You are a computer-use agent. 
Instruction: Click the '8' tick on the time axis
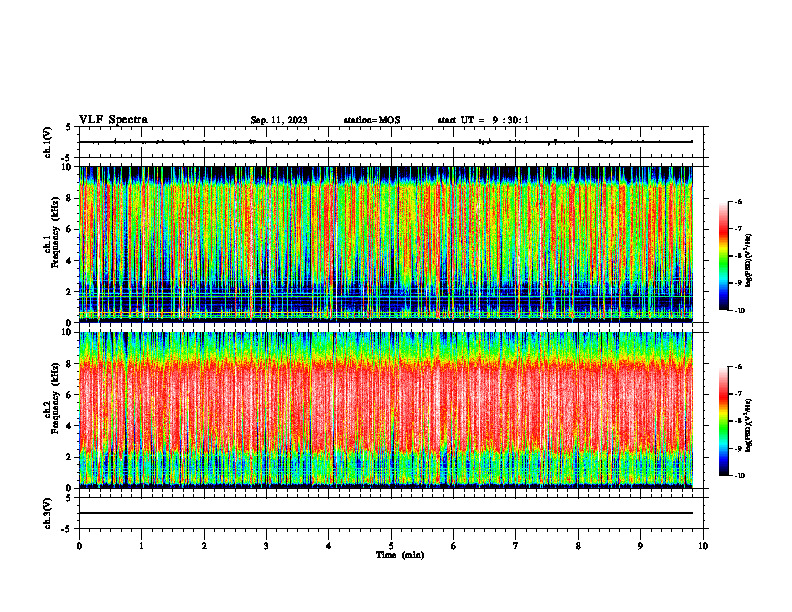[578, 546]
